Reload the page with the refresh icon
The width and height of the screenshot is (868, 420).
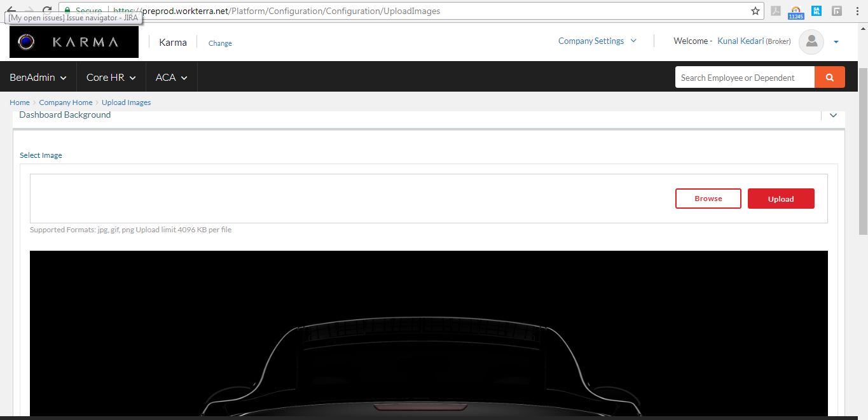46,11
